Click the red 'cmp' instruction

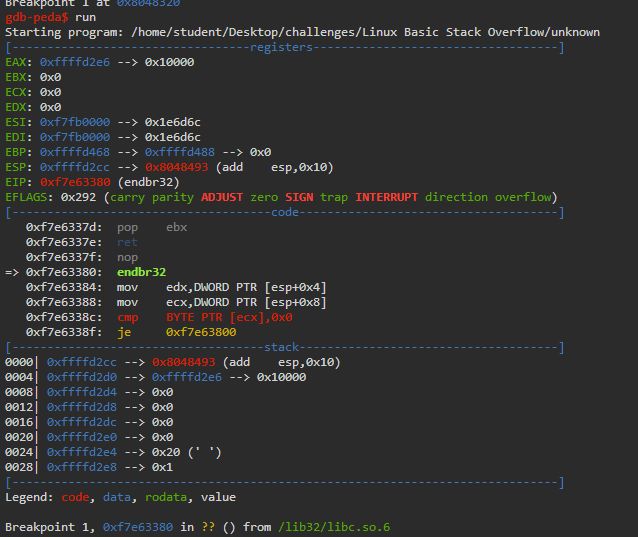(x=128, y=318)
